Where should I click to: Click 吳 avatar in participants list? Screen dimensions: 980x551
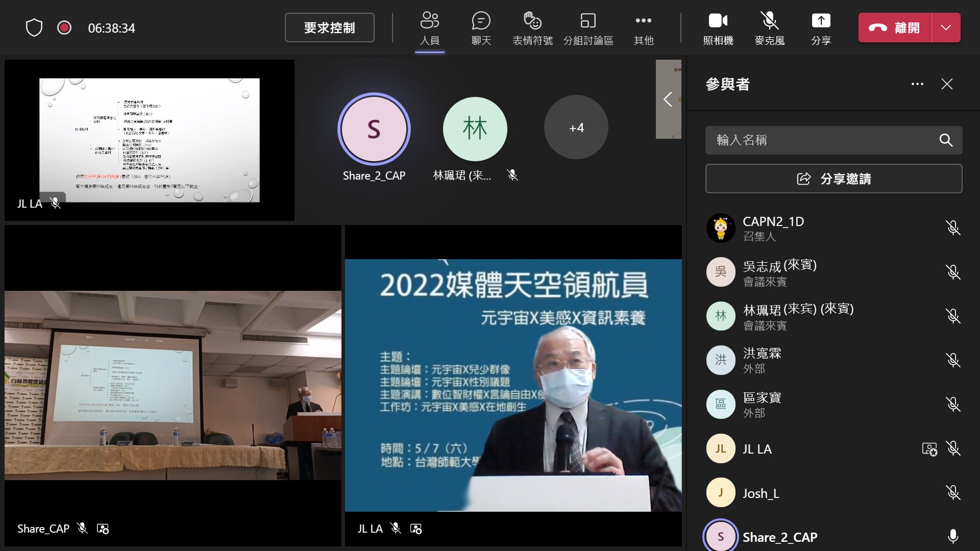point(721,272)
